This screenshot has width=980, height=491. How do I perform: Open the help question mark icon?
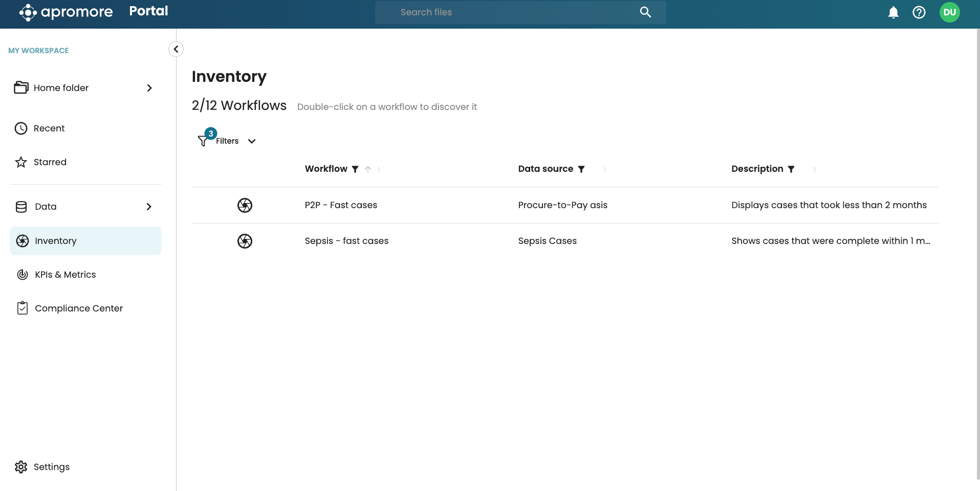(x=919, y=12)
